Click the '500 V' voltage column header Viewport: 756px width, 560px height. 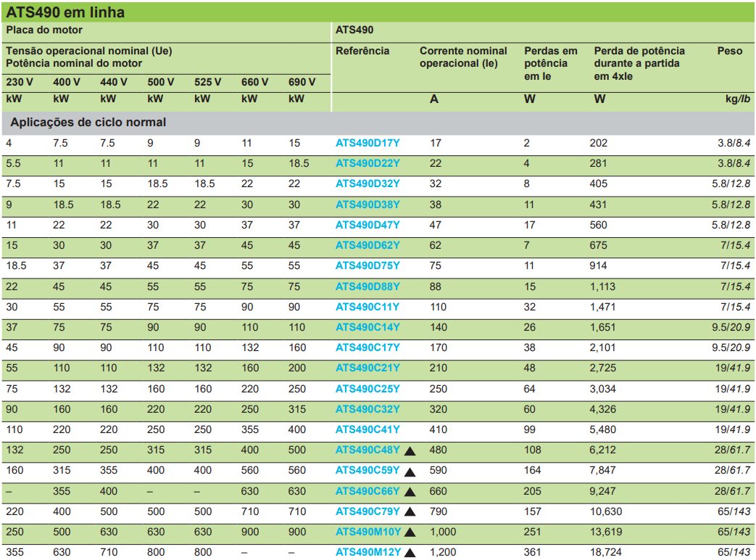[x=161, y=82]
